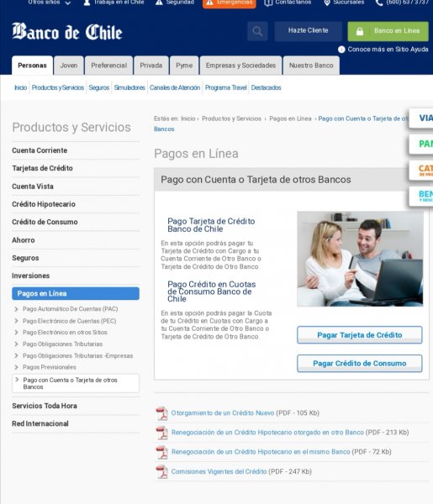Click the Banco de Chile logo
The image size is (433, 504).
coord(67,32)
